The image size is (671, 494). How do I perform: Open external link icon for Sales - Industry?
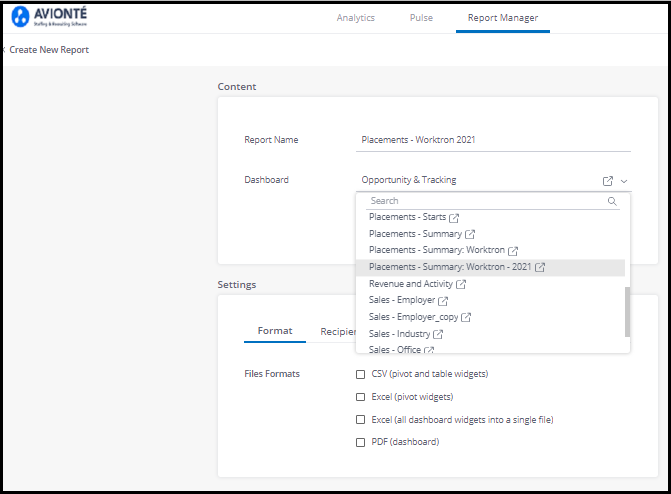click(438, 334)
